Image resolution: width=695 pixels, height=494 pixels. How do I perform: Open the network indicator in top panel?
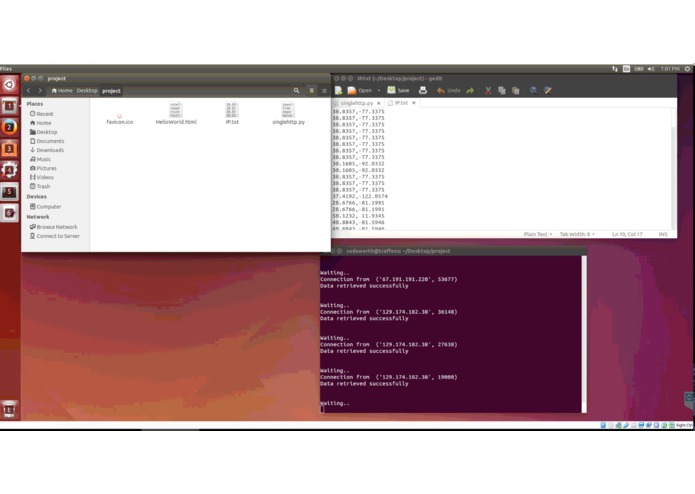(x=615, y=69)
